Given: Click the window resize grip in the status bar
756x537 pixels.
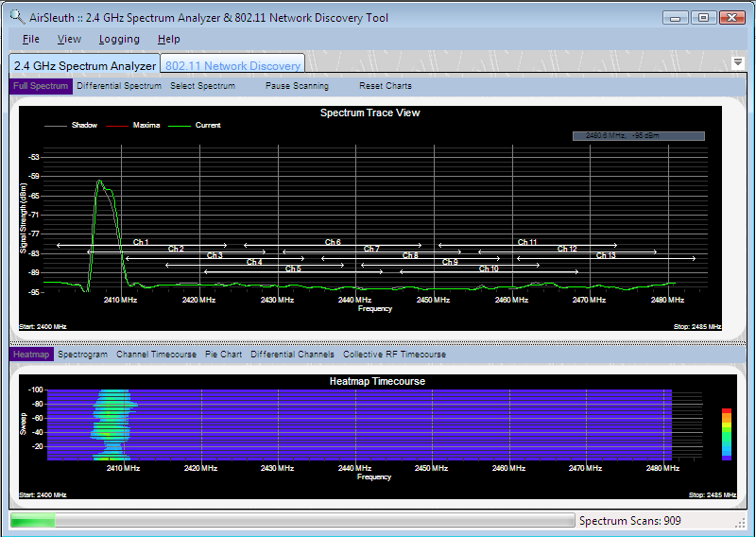Looking at the screenshot, I should click(740, 524).
